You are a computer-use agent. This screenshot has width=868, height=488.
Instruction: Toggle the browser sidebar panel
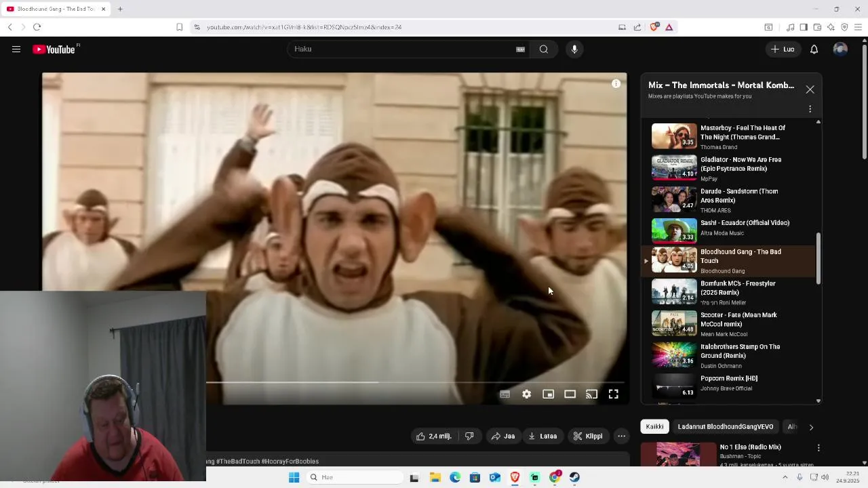tap(804, 27)
